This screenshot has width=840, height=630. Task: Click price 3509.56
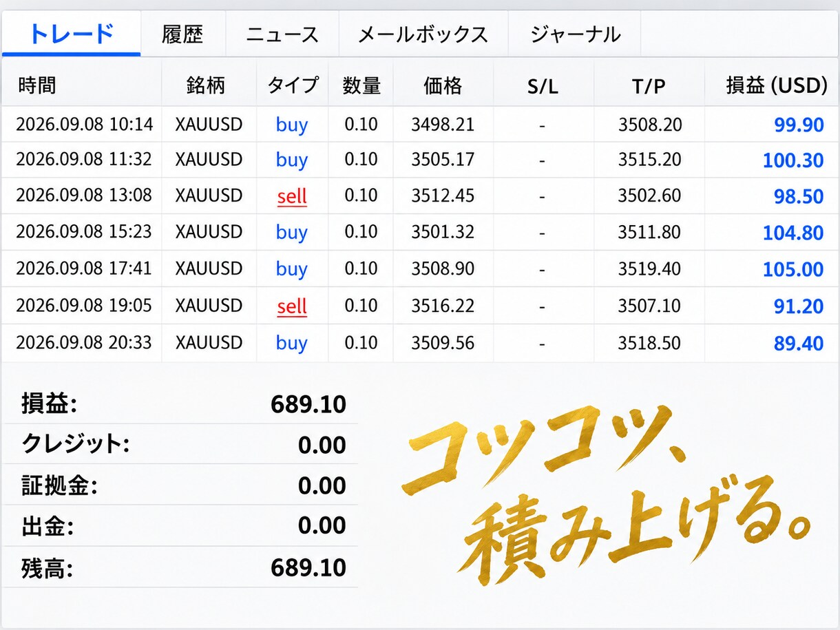[x=443, y=343]
